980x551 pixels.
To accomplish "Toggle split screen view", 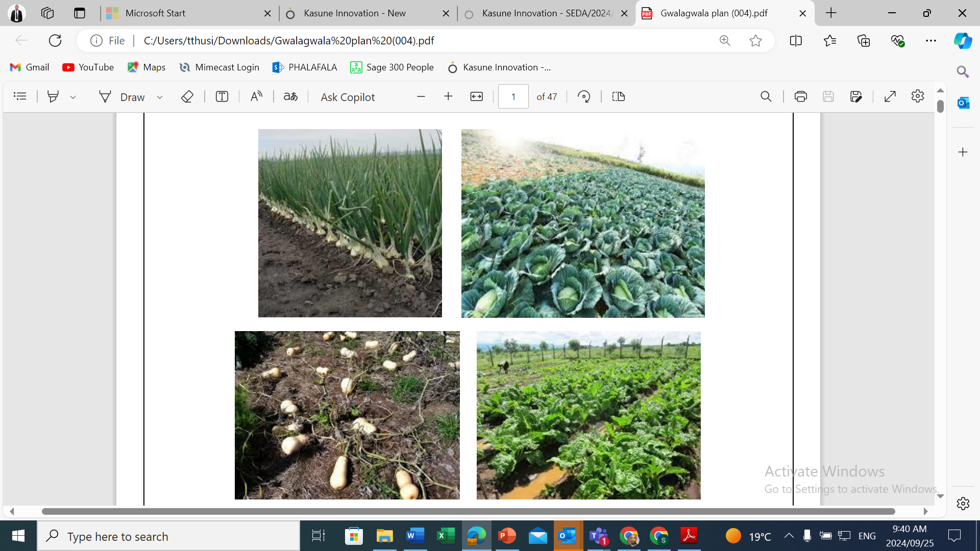I will click(795, 41).
